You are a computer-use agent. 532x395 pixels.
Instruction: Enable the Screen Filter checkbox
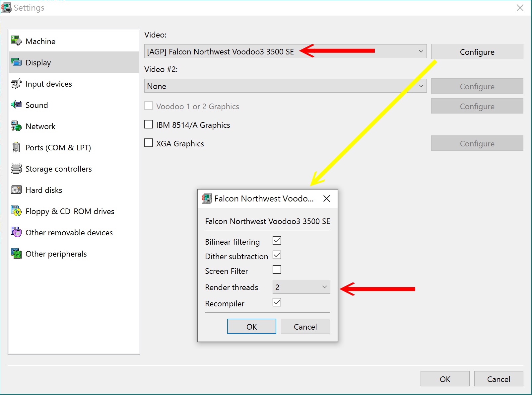point(277,269)
